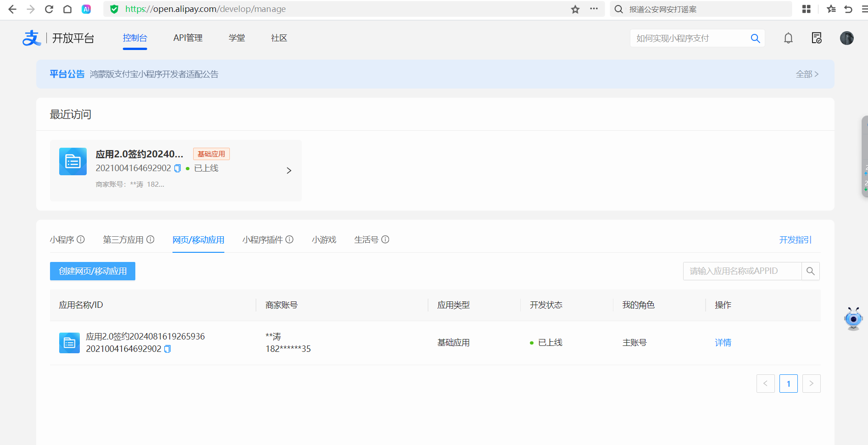Show info tooltip for 小程序 tab

click(x=81, y=239)
